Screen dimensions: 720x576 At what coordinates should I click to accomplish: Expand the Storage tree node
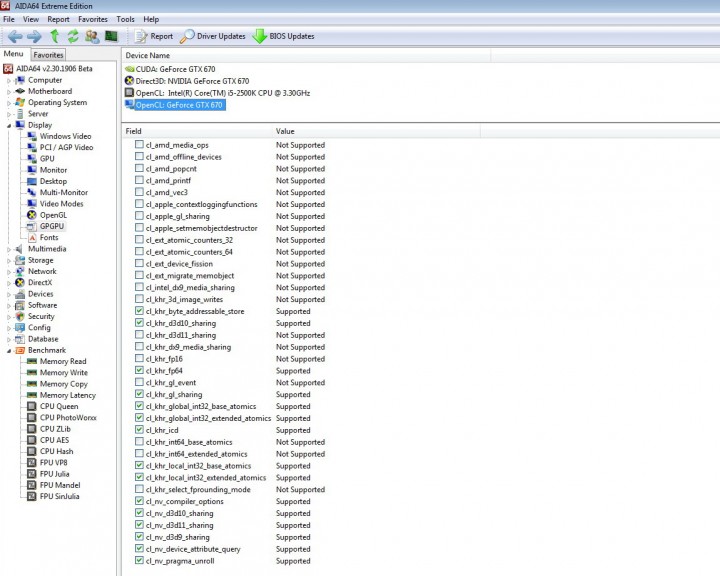9,260
